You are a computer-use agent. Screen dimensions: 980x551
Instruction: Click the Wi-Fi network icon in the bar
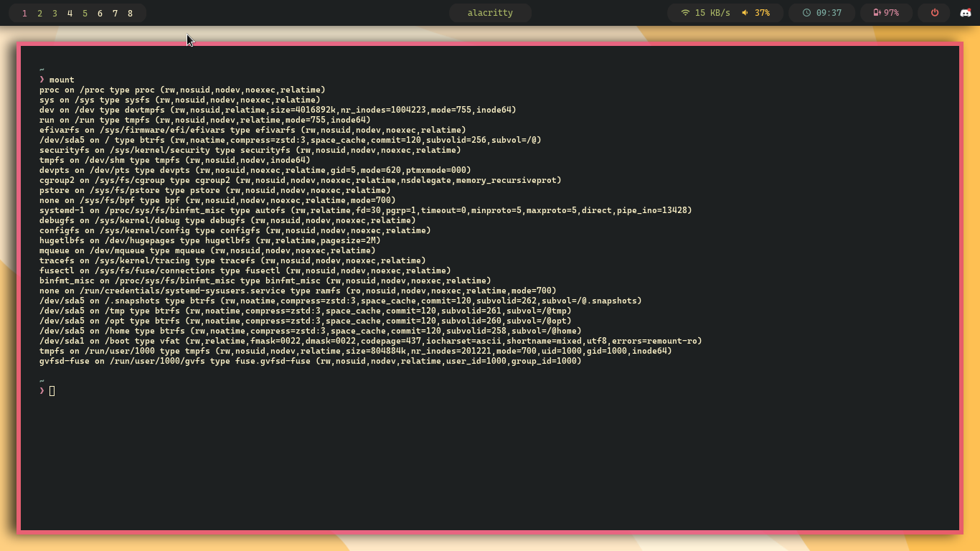685,13
